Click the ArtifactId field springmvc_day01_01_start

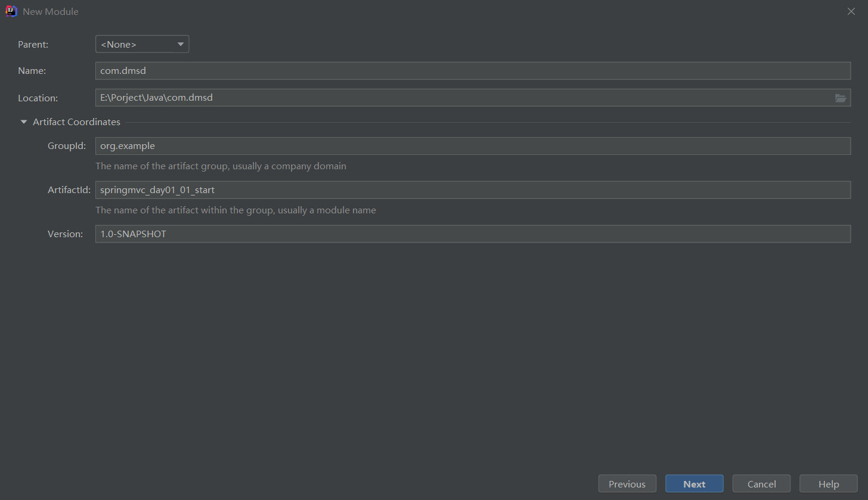point(473,190)
